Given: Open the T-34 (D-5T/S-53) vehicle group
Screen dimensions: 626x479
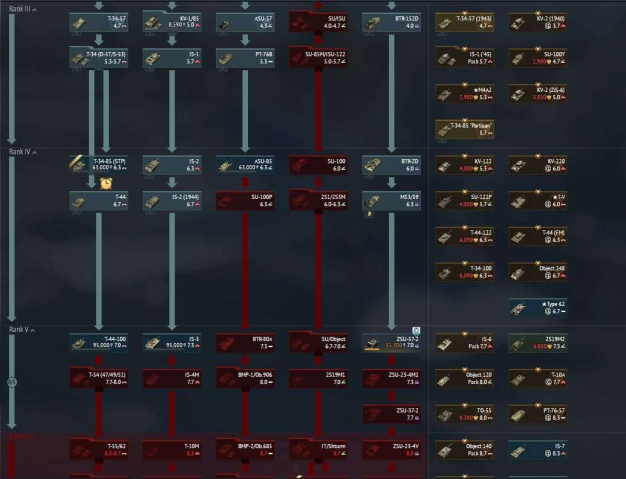Looking at the screenshot, I should (x=98, y=57).
